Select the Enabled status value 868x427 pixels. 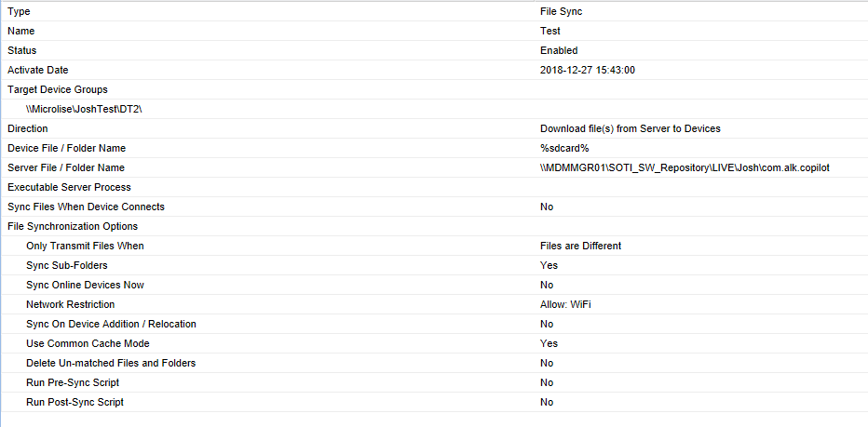559,50
